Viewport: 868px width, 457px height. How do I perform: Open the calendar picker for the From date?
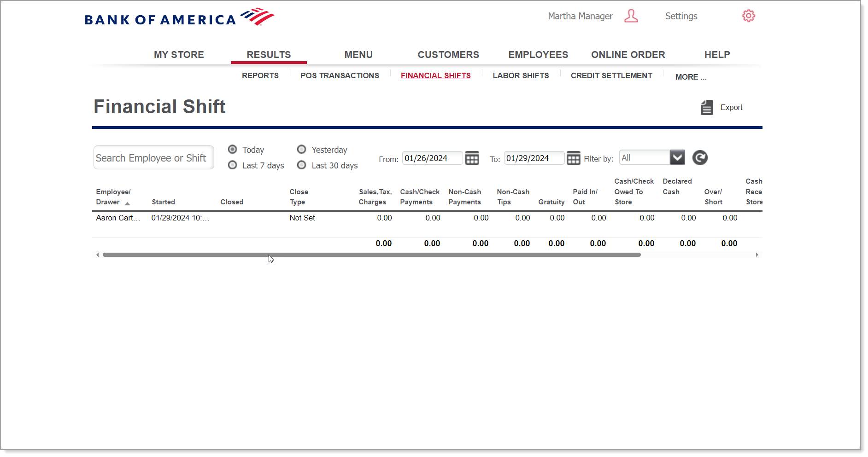coord(472,158)
